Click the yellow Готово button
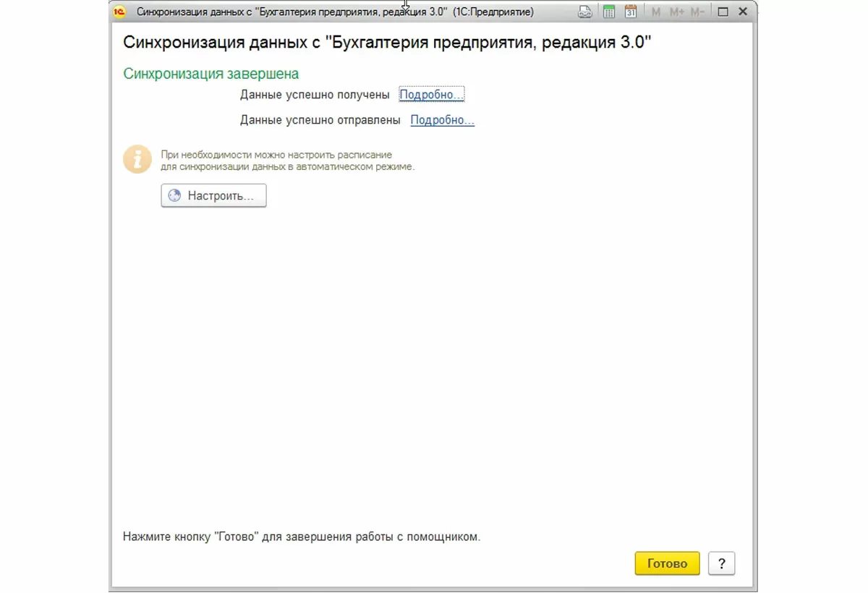 [x=667, y=563]
